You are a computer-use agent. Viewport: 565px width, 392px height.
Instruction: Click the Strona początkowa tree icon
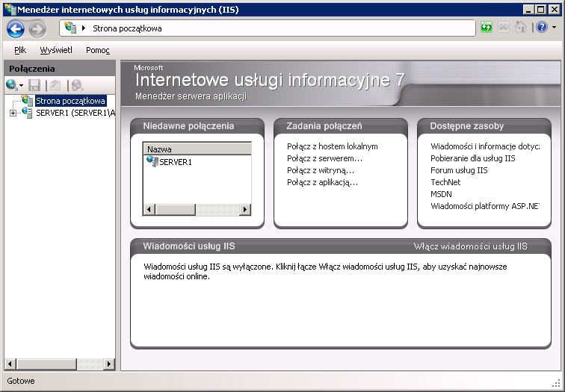tap(27, 101)
